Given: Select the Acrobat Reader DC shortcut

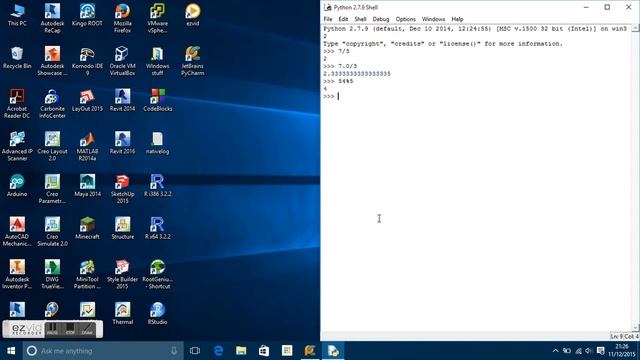Looking at the screenshot, I should [x=17, y=104].
